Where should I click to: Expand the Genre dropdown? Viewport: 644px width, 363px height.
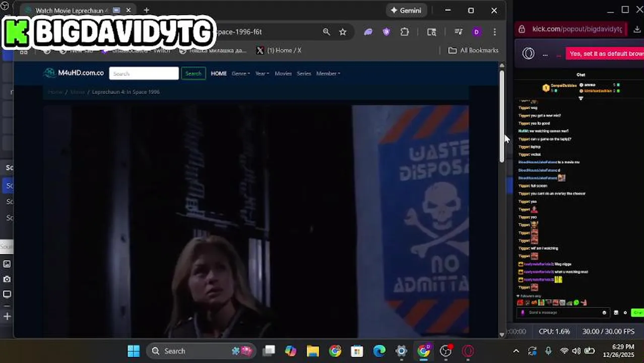241,74
